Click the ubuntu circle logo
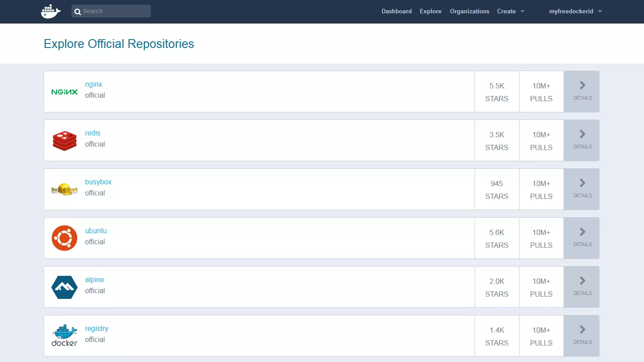The height and width of the screenshot is (362, 644). [64, 238]
